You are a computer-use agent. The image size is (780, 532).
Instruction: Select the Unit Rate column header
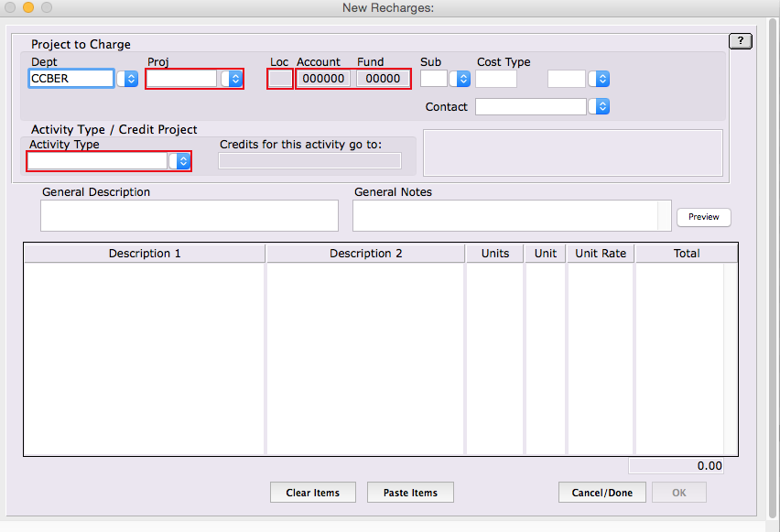pos(601,254)
